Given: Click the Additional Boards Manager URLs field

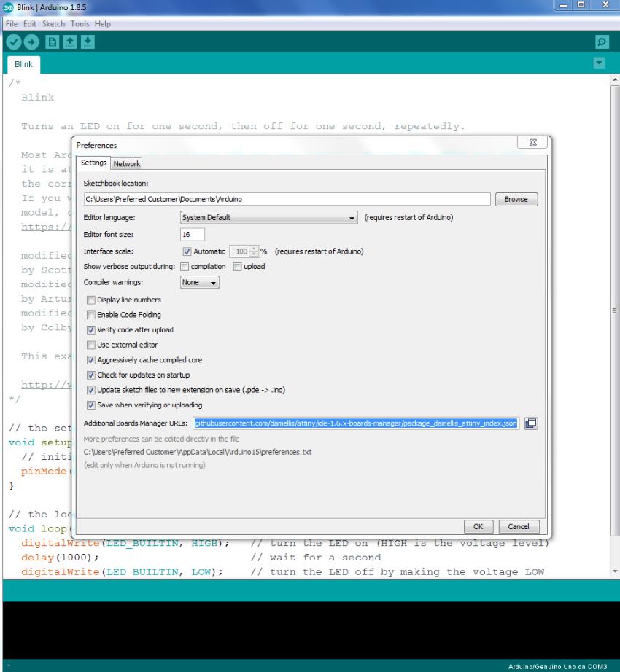Looking at the screenshot, I should (356, 423).
